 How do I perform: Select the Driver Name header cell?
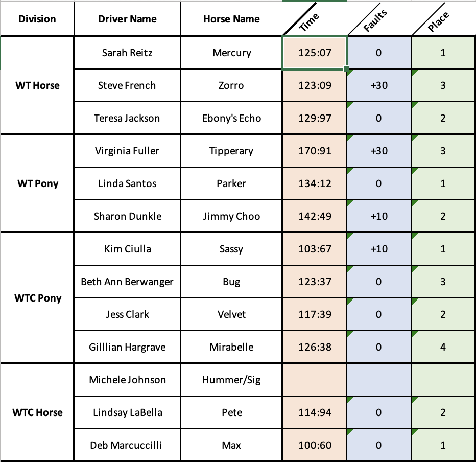pyautogui.click(x=127, y=19)
